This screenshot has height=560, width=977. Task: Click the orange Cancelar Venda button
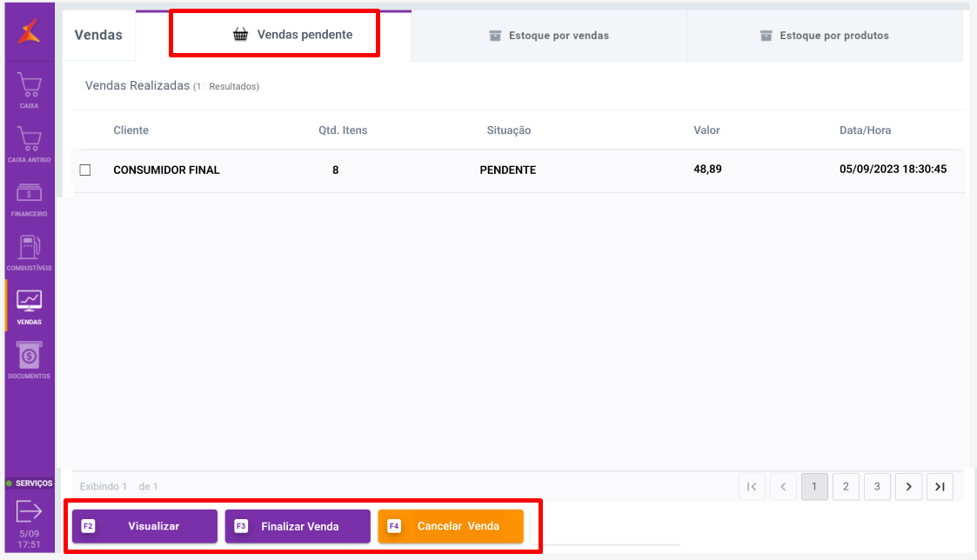click(451, 526)
